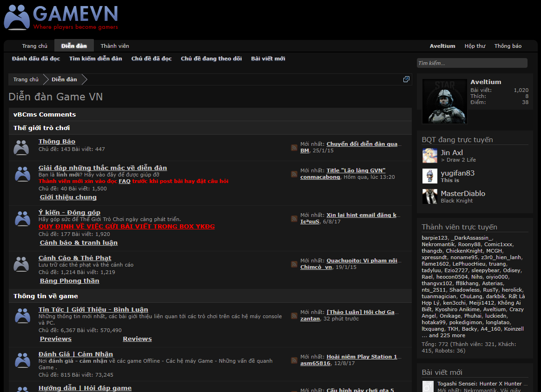Viewport: 541px width, 392px height.
Task: Open the Hướng dẫn | Hỏi đáp game forum
Action: (85, 388)
